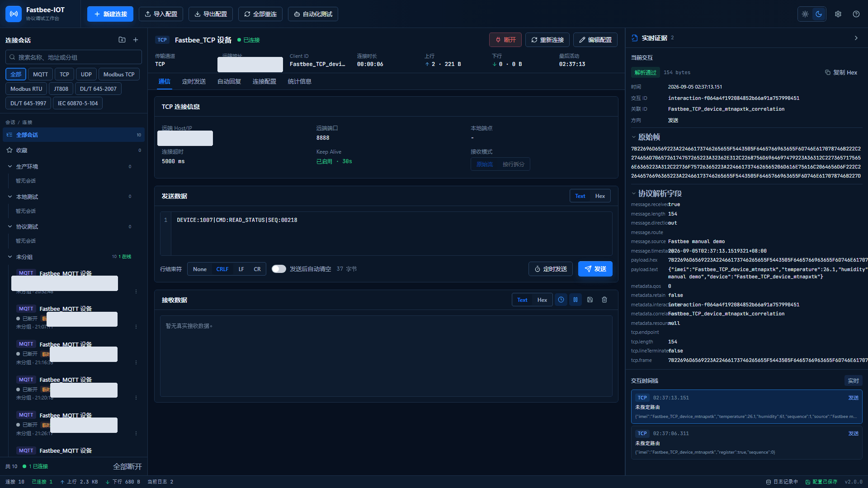This screenshot has width=868, height=488.
Task: Collapse the real-time evidence panel arrow
Action: (856, 38)
